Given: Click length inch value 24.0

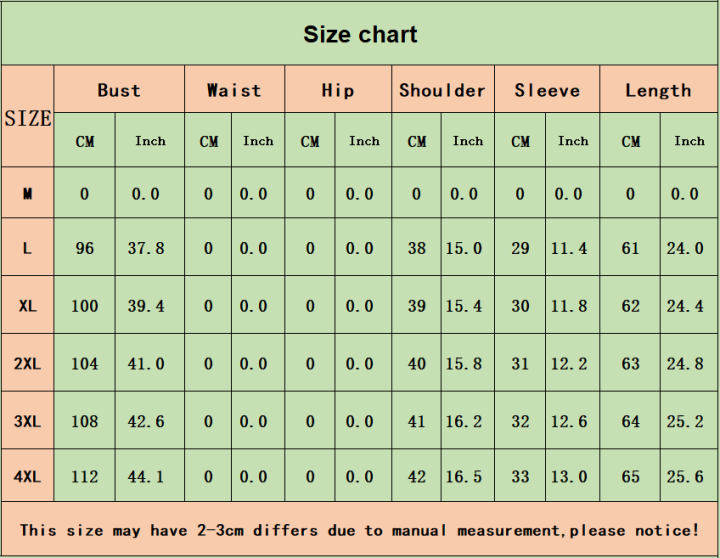Looking at the screenshot, I should 685,248.
